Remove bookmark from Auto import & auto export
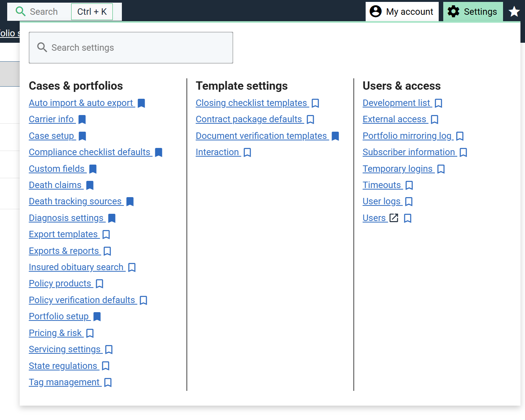The image size is (525, 420). pos(141,103)
